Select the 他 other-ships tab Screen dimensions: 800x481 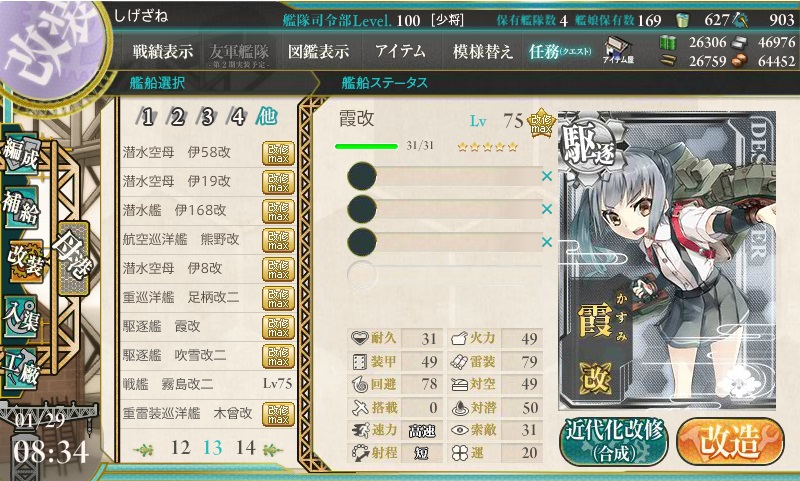click(x=267, y=116)
